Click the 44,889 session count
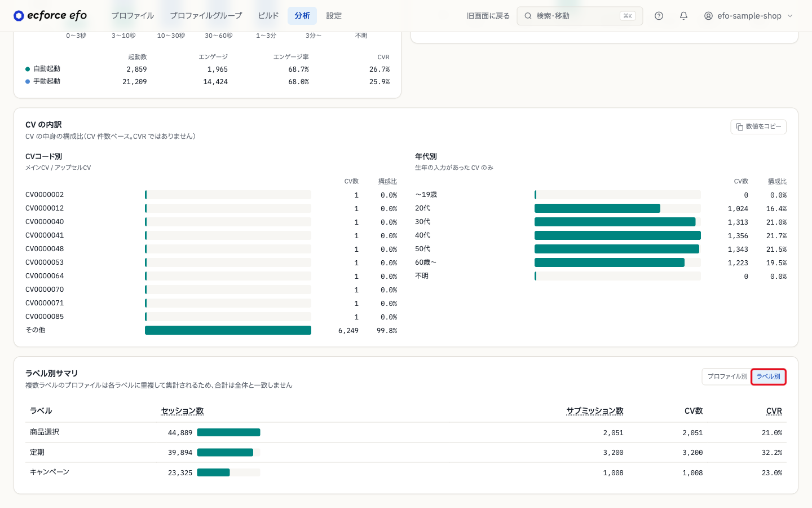Screen dimensions: 812x508 [180, 433]
